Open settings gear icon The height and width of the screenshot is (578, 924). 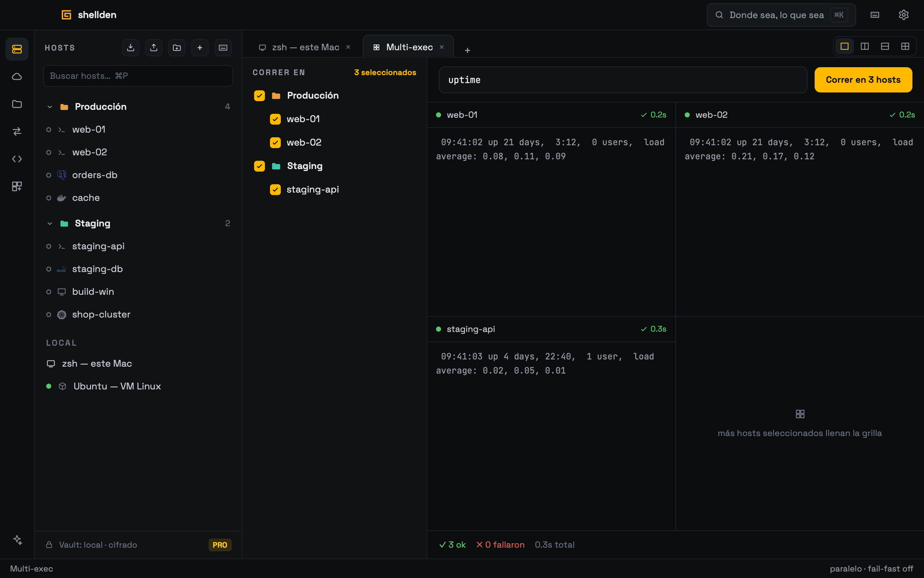903,15
